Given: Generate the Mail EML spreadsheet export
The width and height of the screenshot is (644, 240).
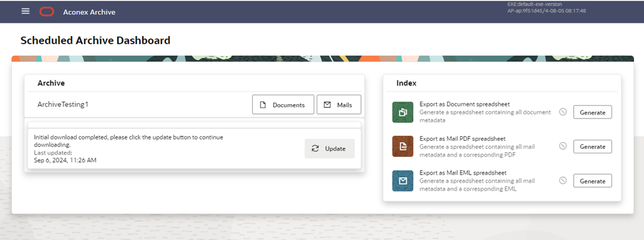Looking at the screenshot, I should coord(592,181).
